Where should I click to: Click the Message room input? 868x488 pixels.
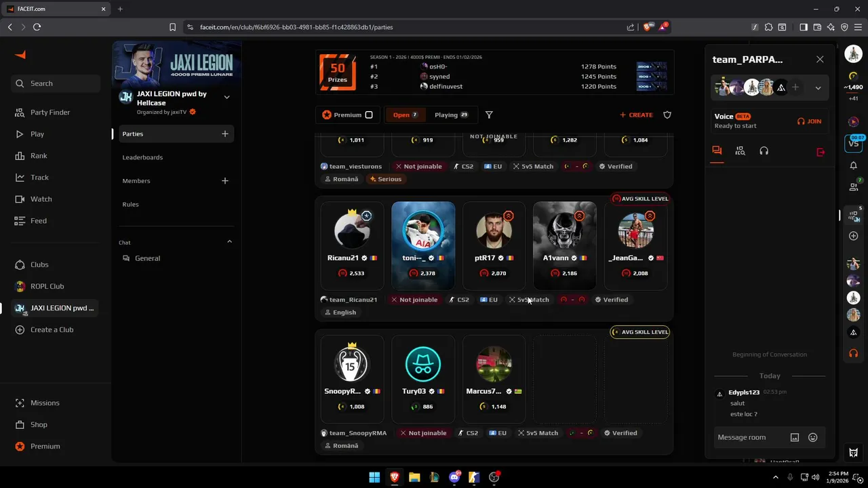(x=750, y=437)
